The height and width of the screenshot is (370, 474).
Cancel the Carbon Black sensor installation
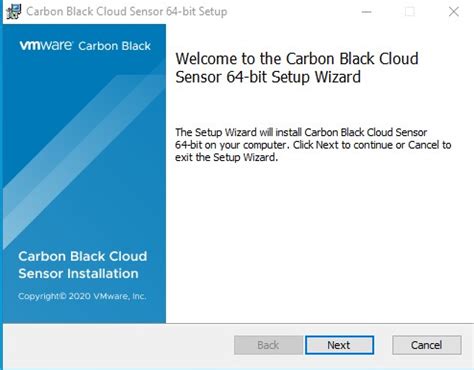click(427, 345)
